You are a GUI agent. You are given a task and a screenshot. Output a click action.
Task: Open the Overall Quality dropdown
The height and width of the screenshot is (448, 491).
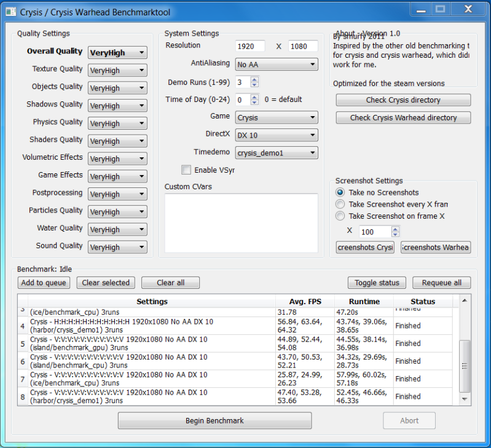pyautogui.click(x=117, y=53)
